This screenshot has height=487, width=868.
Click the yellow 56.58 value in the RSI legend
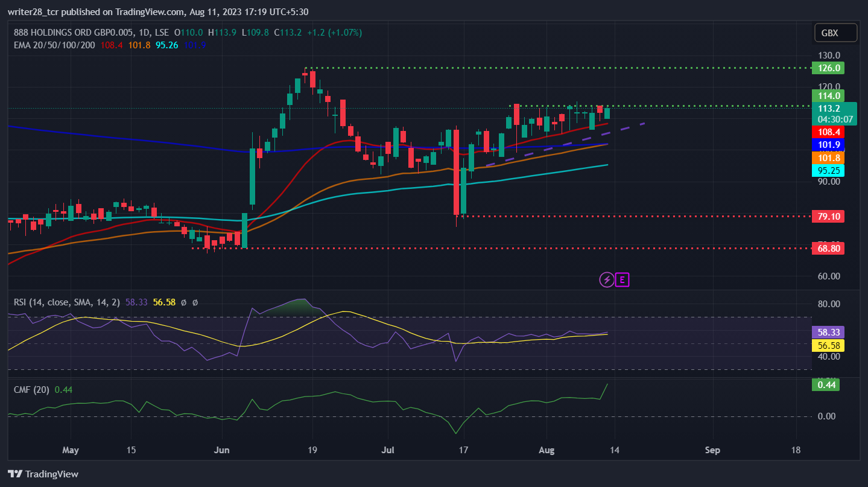164,302
